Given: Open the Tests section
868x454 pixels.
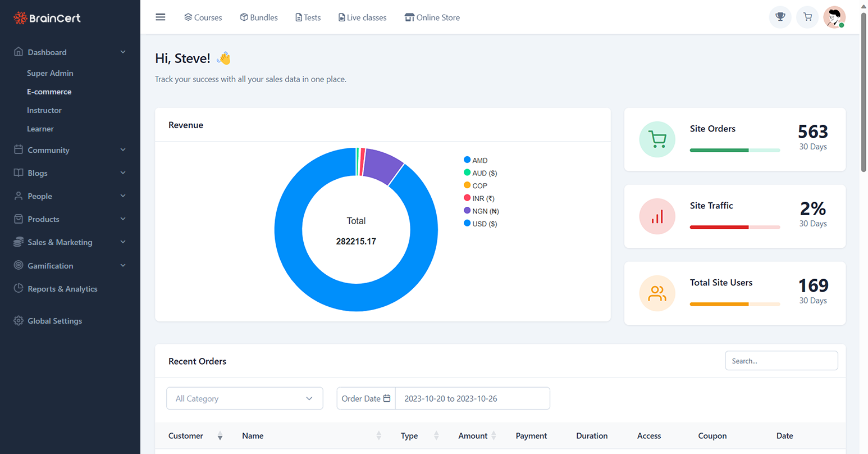Looking at the screenshot, I should tap(308, 17).
